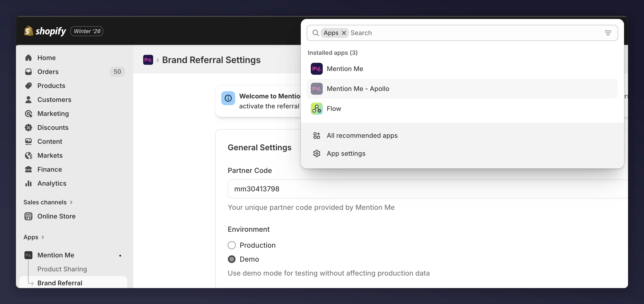Click the Mention Me - Apollo app icon

317,89
